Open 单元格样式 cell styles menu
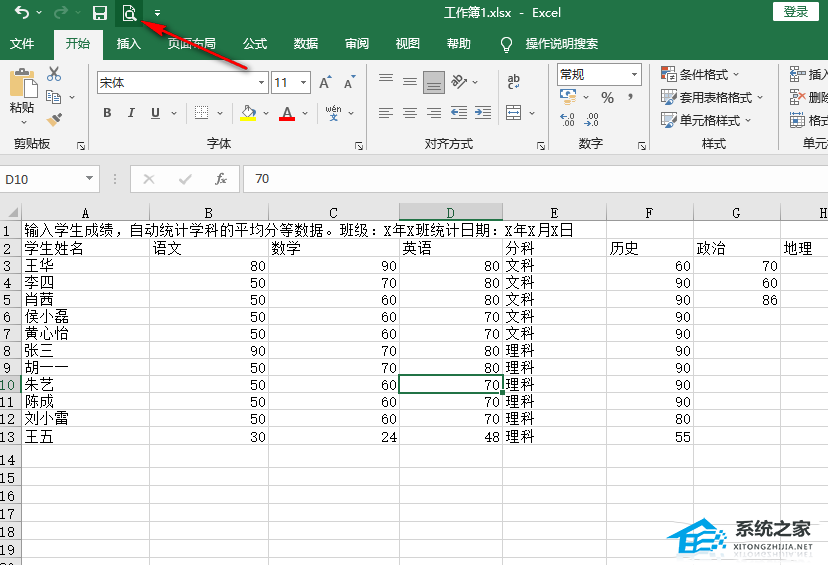This screenshot has height=565, width=828. coord(706,120)
